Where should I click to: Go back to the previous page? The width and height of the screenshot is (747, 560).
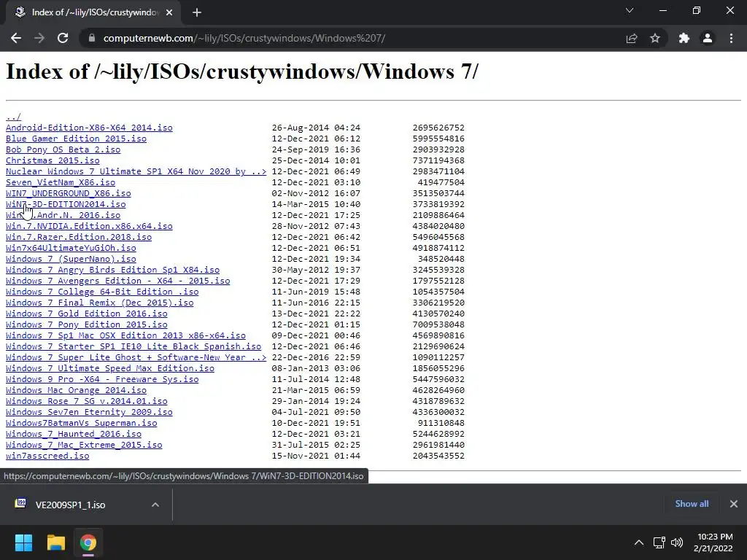tap(16, 38)
